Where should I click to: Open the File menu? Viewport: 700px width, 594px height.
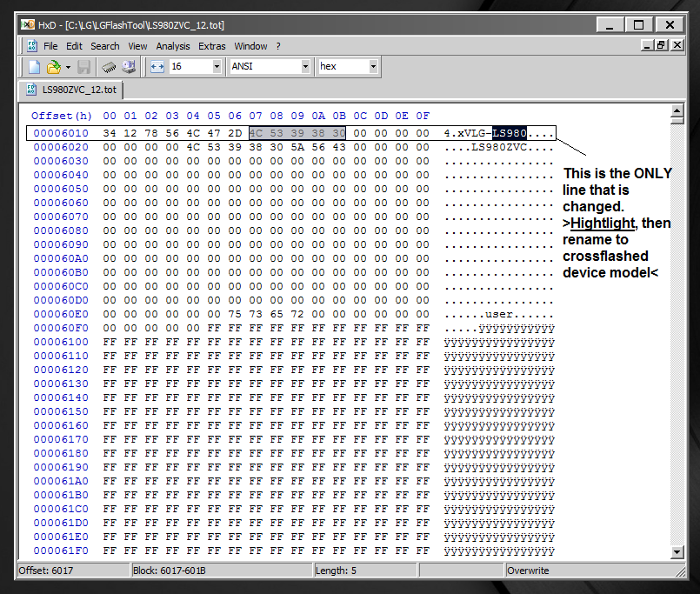50,46
